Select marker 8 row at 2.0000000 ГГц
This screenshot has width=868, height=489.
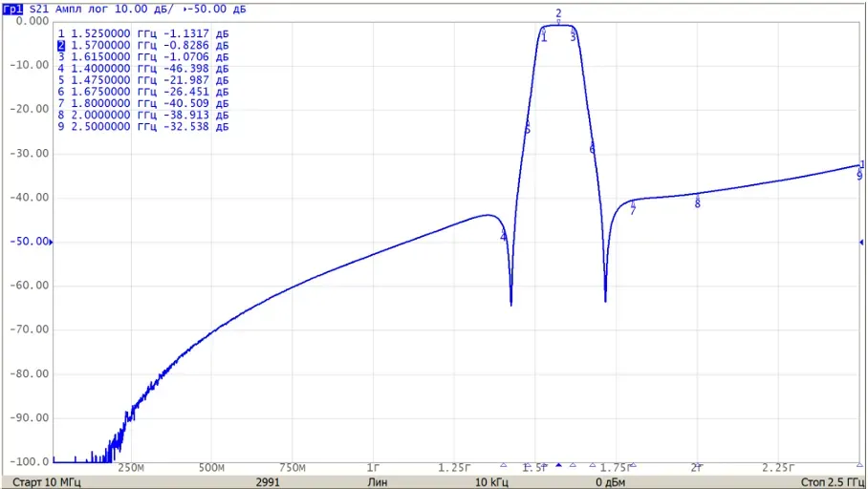143,115
